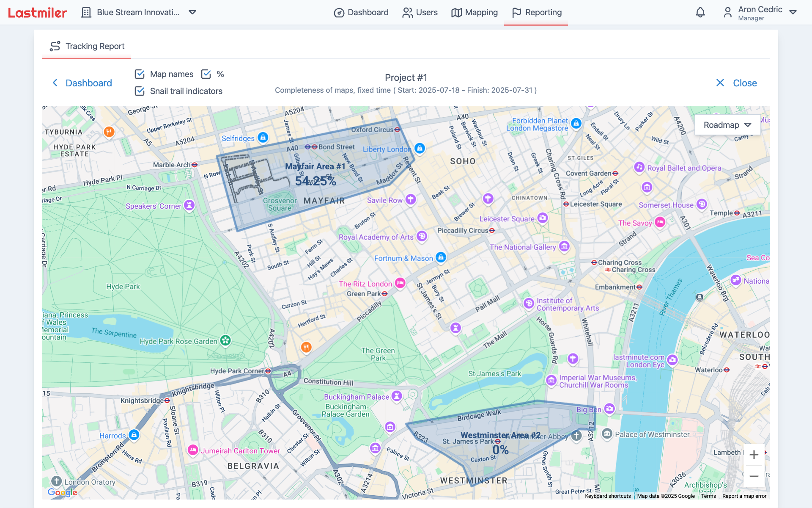Click the Selfridges shopping marker
Image resolution: width=812 pixels, height=508 pixels.
263,137
